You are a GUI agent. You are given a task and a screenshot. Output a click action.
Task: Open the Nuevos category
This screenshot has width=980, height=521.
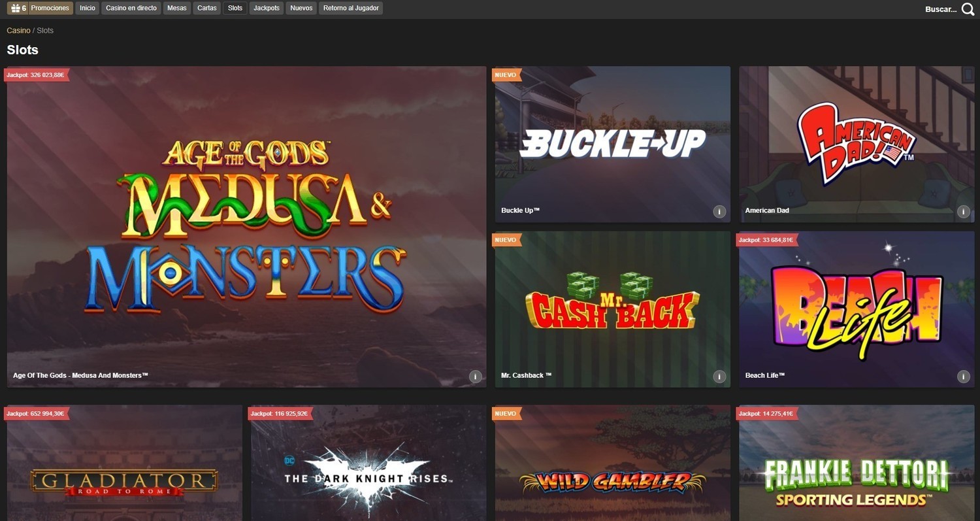pos(301,8)
